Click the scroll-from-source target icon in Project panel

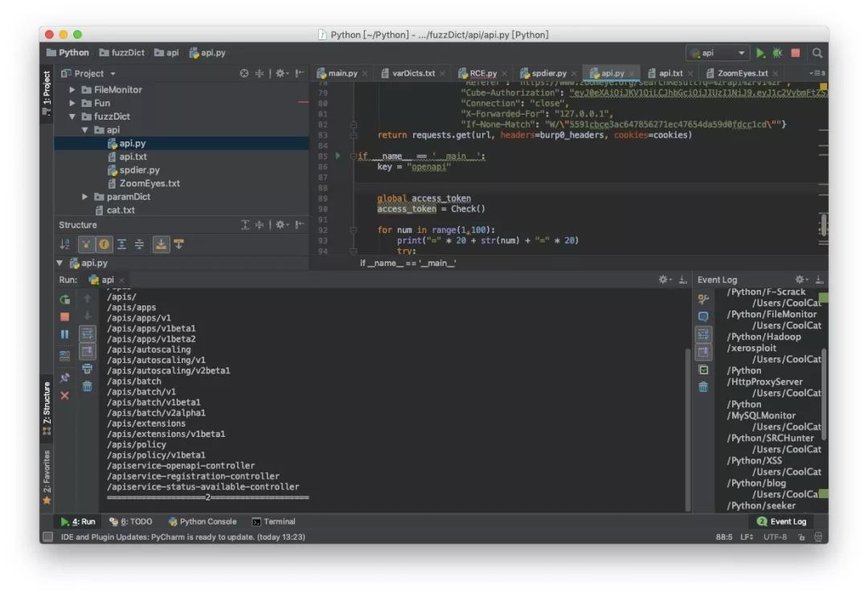(244, 73)
